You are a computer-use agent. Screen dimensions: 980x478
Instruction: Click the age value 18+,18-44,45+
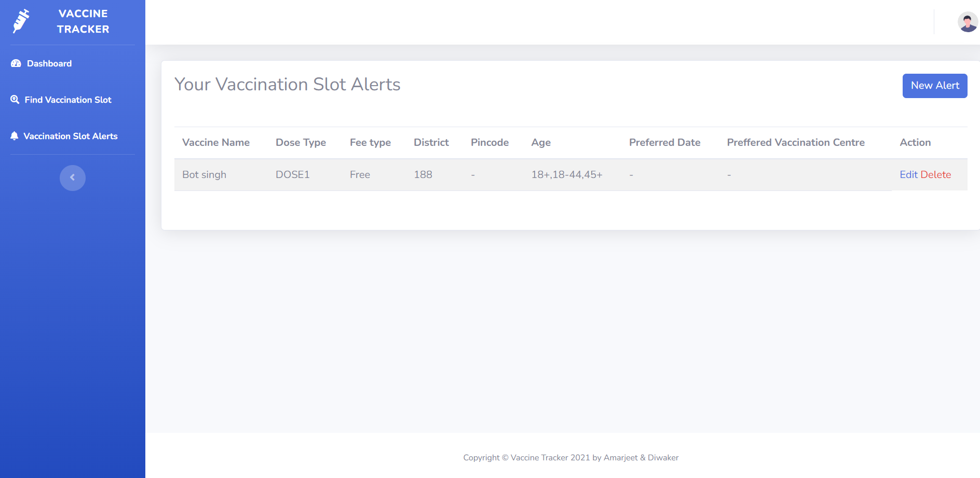[x=566, y=175]
